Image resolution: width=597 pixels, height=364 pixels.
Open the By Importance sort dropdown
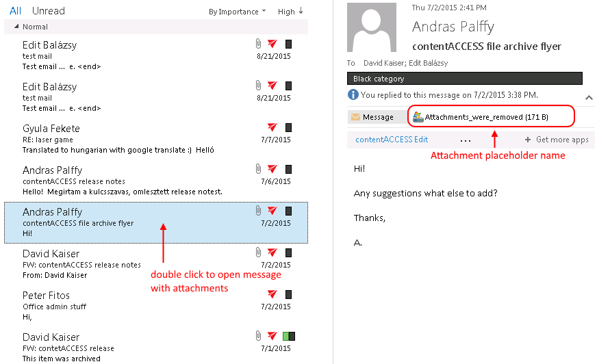238,12
